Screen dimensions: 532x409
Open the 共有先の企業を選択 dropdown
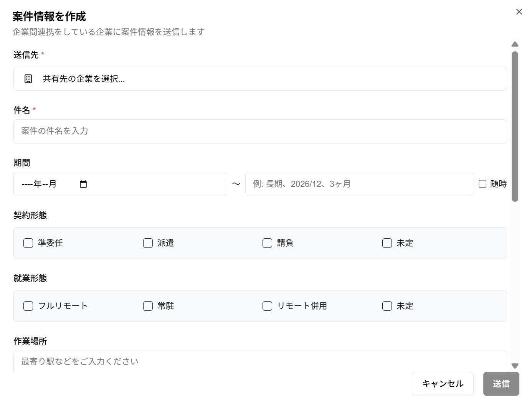260,79
